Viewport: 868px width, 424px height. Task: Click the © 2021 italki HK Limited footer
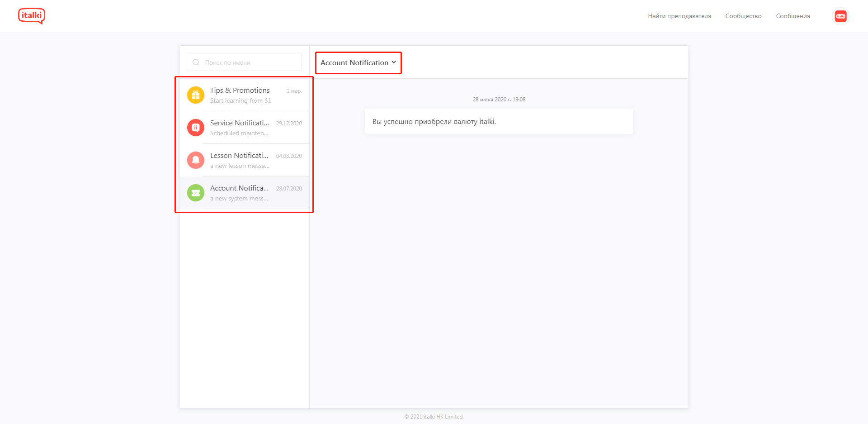[x=434, y=417]
